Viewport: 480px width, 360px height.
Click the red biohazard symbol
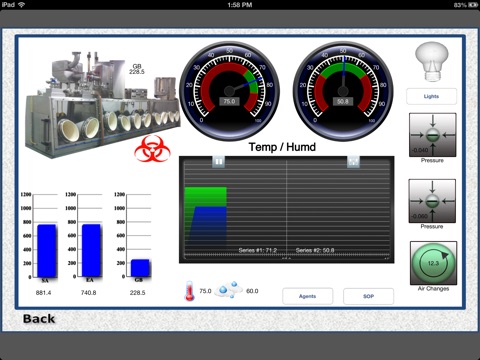pyautogui.click(x=152, y=149)
